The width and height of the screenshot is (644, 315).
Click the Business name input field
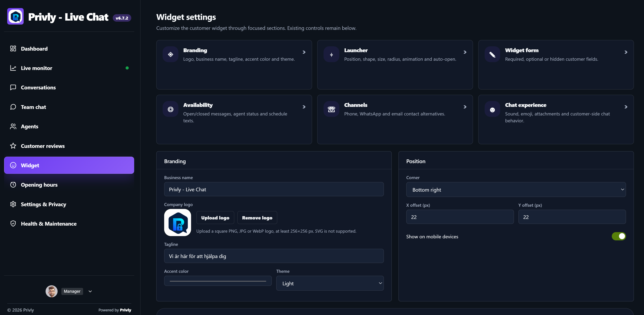274,189
